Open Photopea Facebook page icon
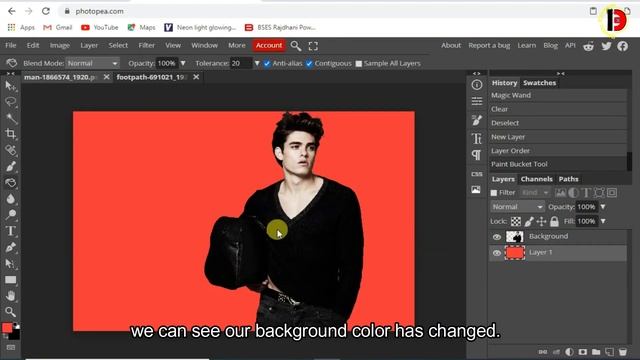The image size is (640, 360). tap(622, 46)
